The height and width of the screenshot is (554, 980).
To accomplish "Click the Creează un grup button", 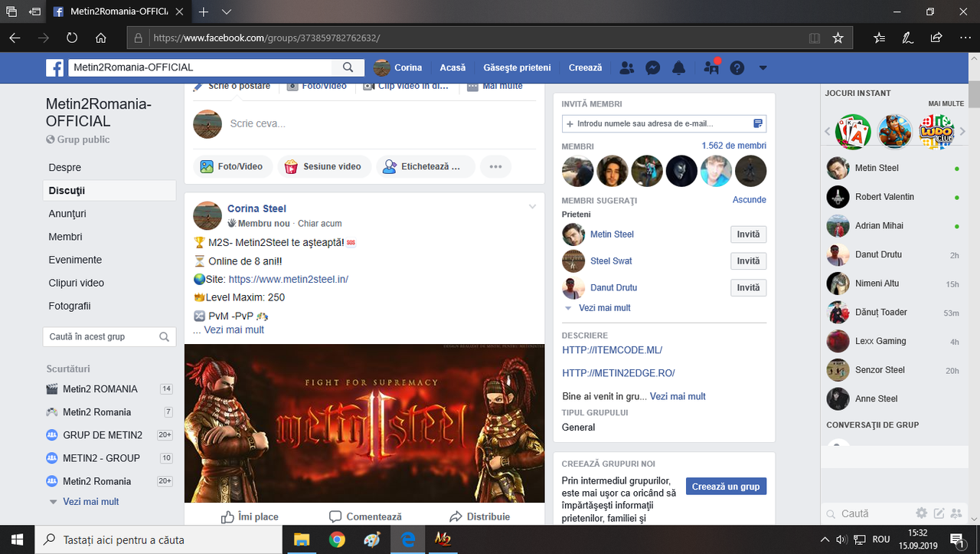I will 726,487.
